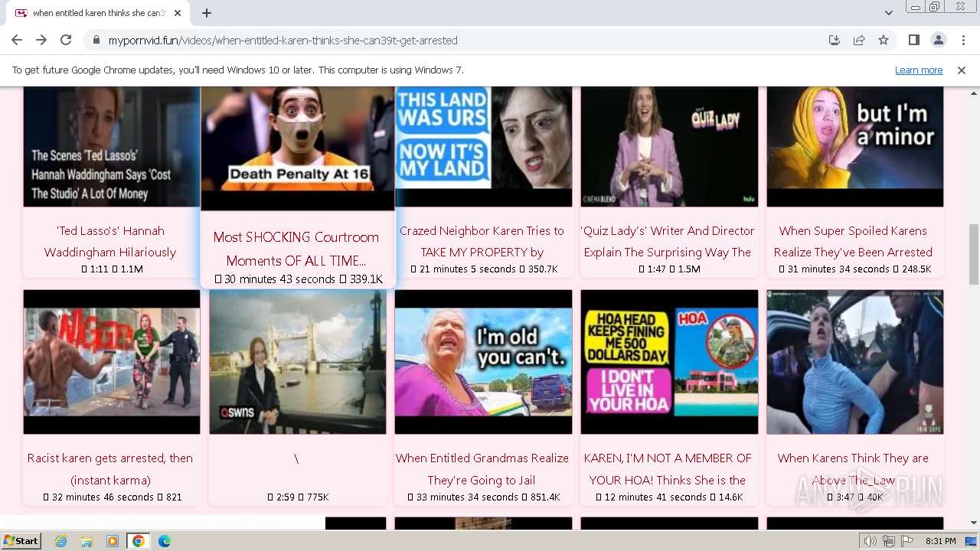
Task: Open When Entitled Grandmas Realize link
Action: pyautogui.click(x=482, y=468)
